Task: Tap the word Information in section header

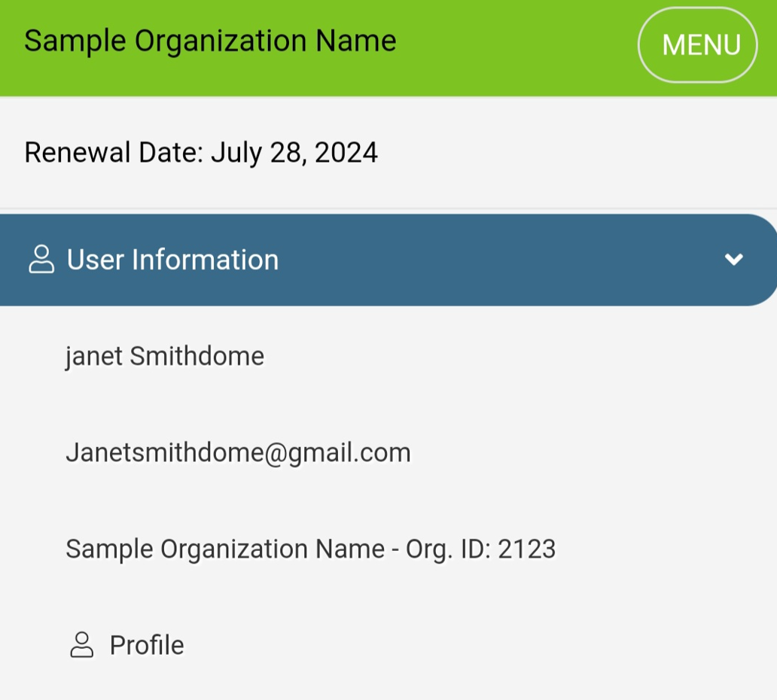Action: 206,260
